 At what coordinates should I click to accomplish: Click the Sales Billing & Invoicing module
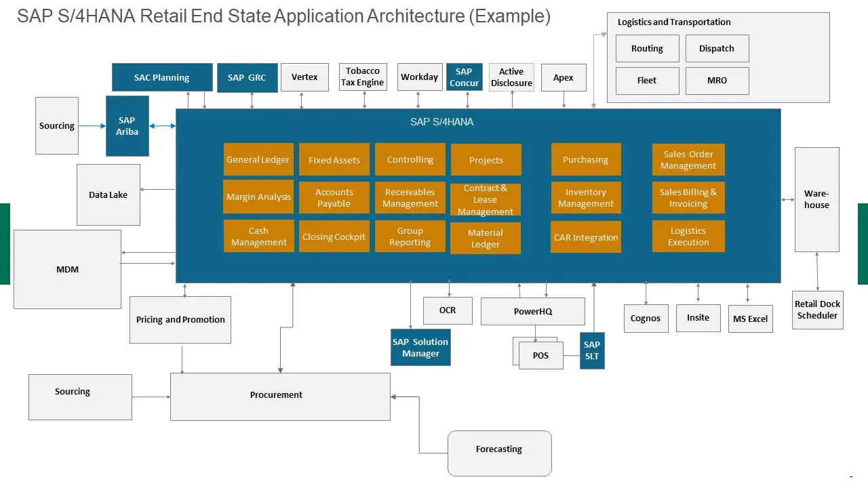click(x=688, y=198)
